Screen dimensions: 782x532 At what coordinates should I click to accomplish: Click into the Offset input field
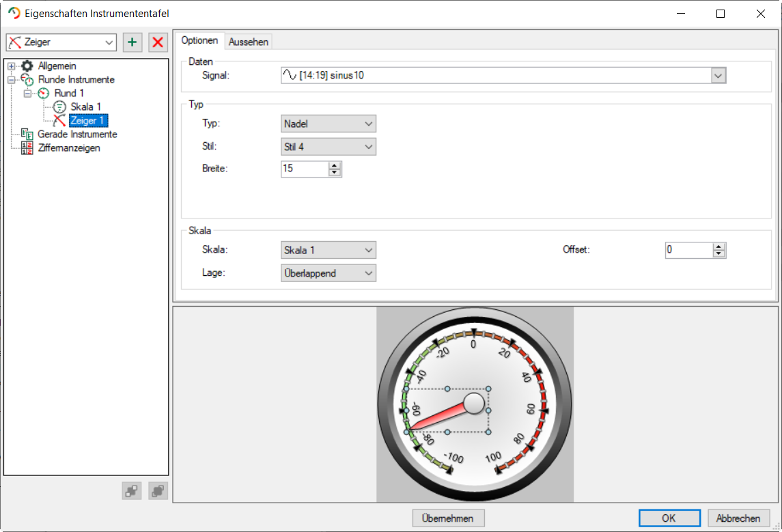(688, 250)
